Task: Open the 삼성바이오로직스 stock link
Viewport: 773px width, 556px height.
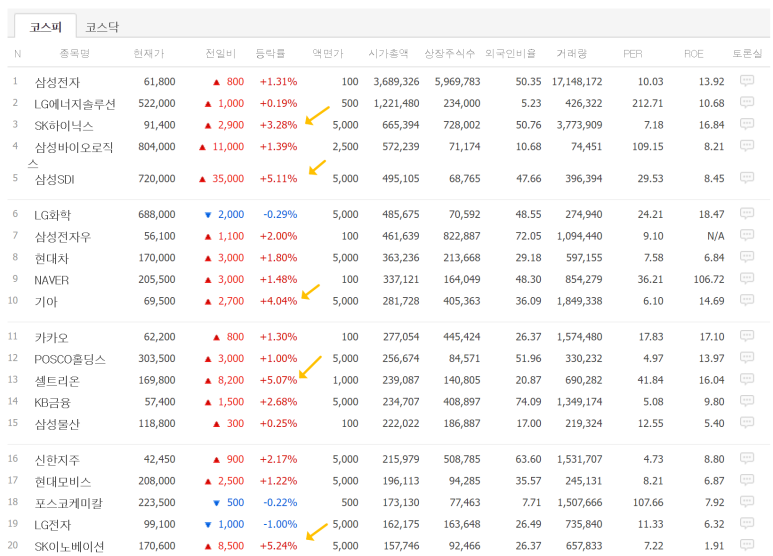Action: 70,155
